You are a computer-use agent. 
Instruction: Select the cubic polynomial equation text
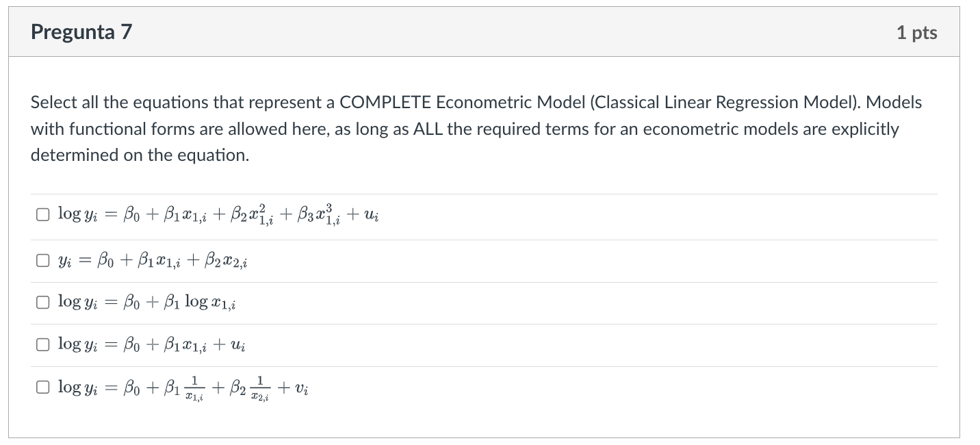point(219,214)
